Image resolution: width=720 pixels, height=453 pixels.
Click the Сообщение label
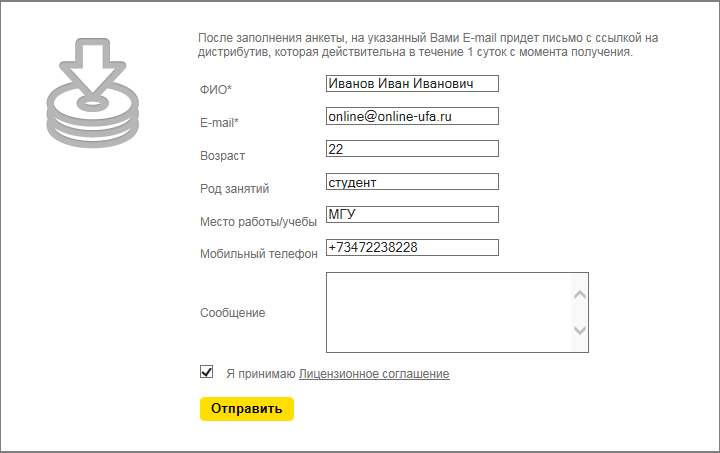232,313
